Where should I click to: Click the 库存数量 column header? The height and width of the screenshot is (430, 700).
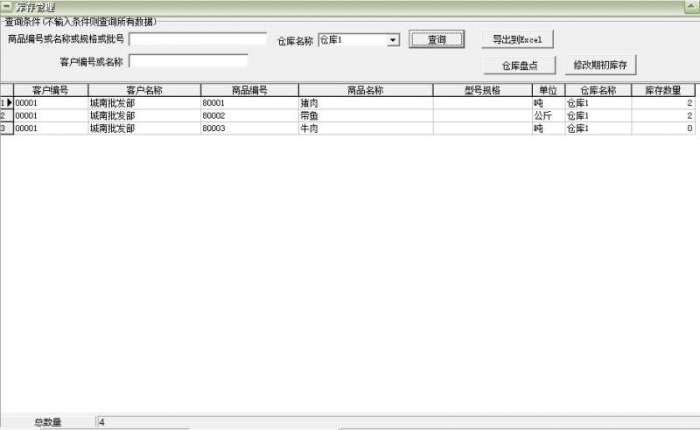coord(663,90)
